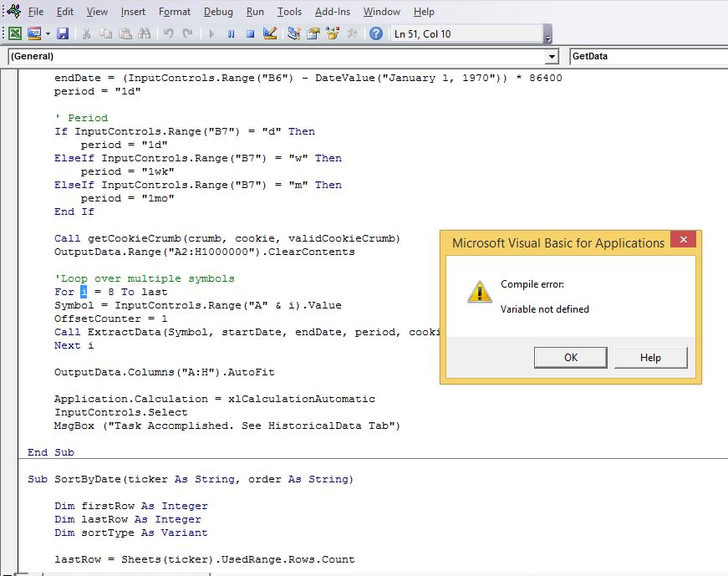Open the Help menu
The height and width of the screenshot is (576, 728).
coord(424,12)
